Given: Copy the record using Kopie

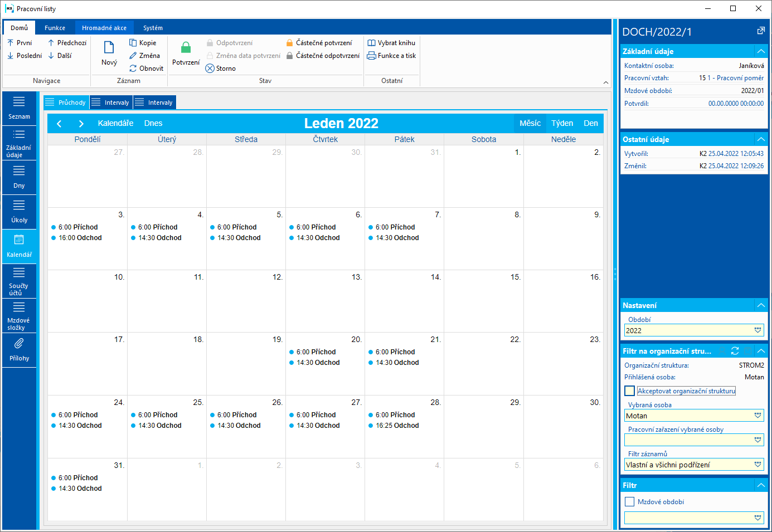Looking at the screenshot, I should coord(143,43).
